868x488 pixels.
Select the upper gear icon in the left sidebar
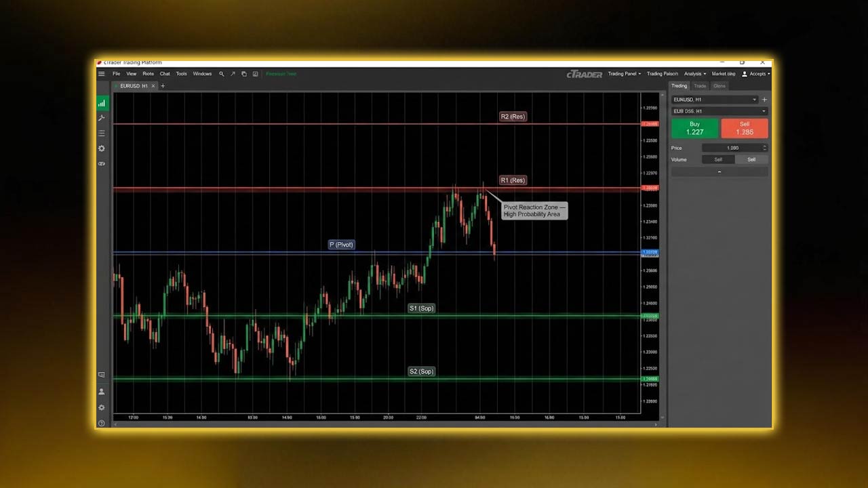click(x=102, y=148)
